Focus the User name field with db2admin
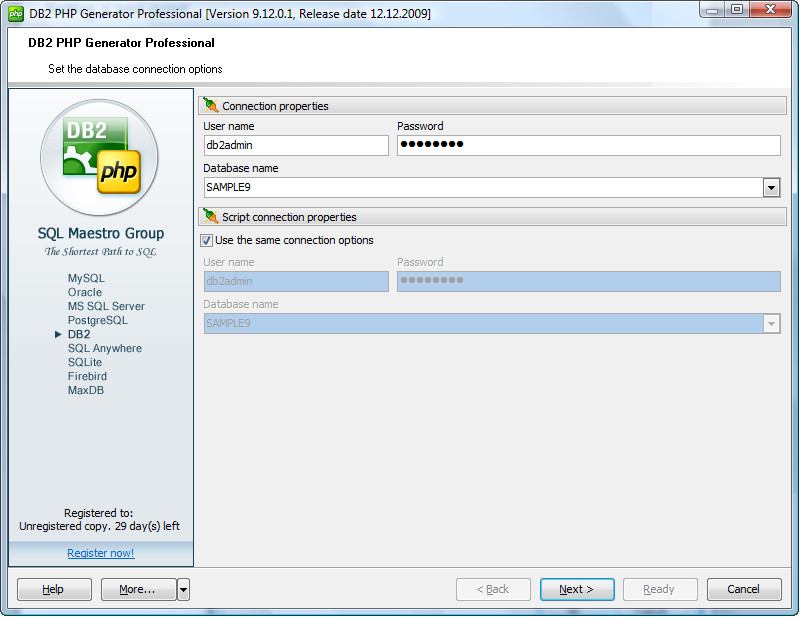Viewport: 800px width, 619px height. (296, 145)
